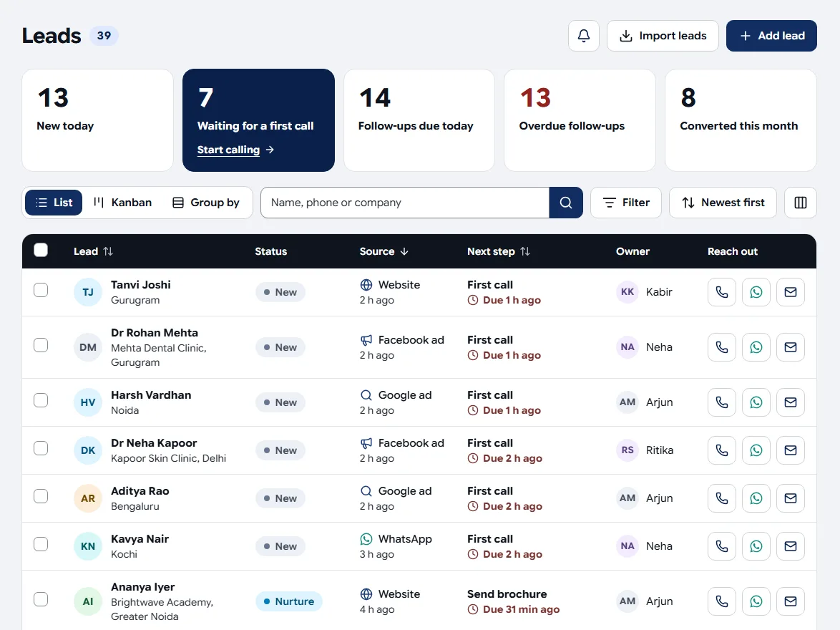
Task: Click the leads count badge 39
Action: click(x=104, y=36)
